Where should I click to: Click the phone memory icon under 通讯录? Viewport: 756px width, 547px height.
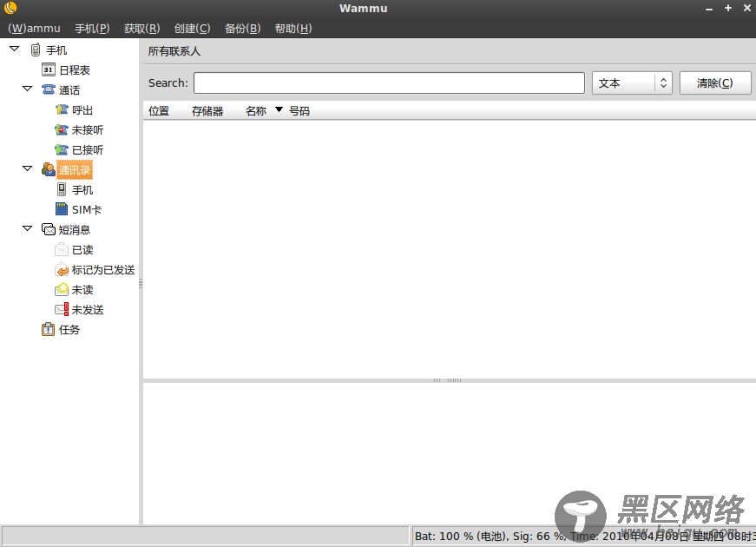pyautogui.click(x=62, y=189)
